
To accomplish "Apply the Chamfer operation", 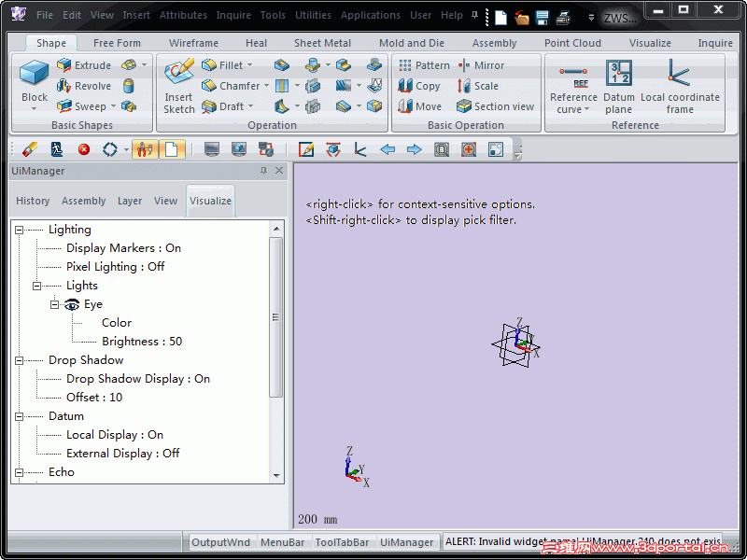I will (x=231, y=86).
